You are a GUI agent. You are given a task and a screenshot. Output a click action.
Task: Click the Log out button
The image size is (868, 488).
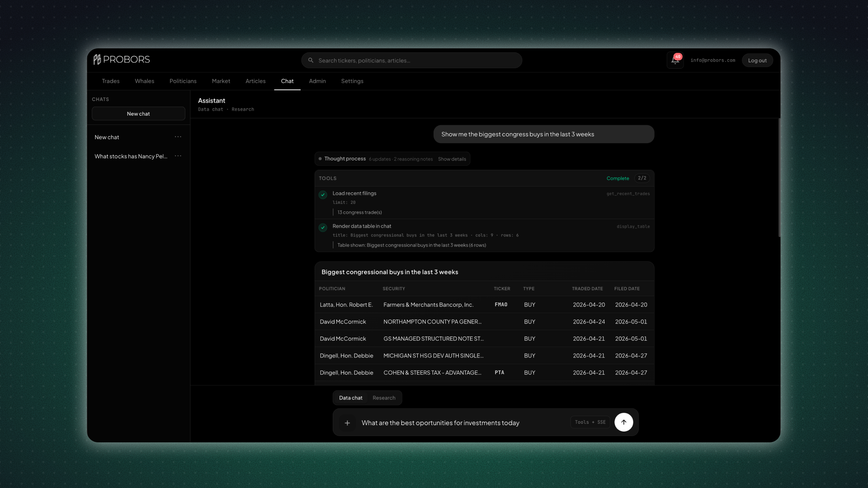[x=757, y=61]
